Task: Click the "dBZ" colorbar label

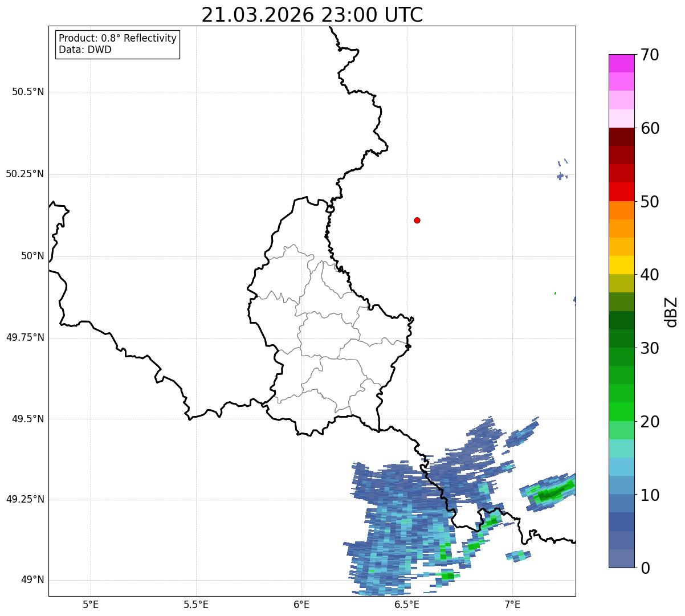Action: point(671,311)
